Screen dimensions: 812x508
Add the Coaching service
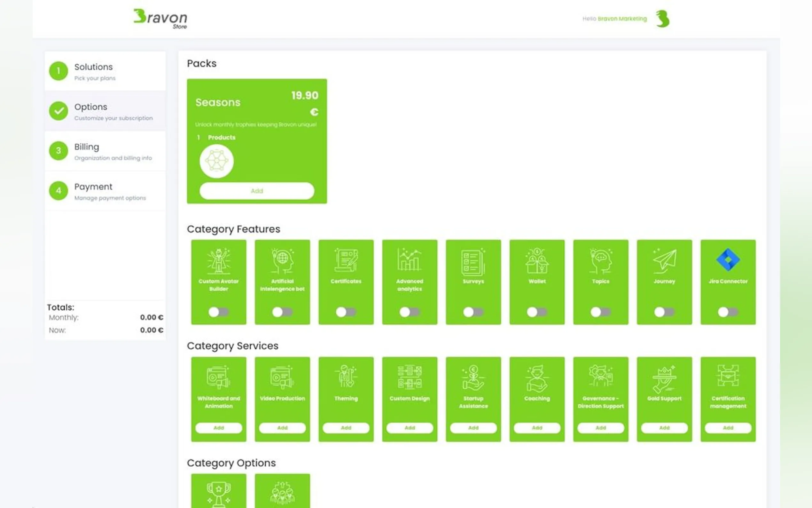point(537,428)
